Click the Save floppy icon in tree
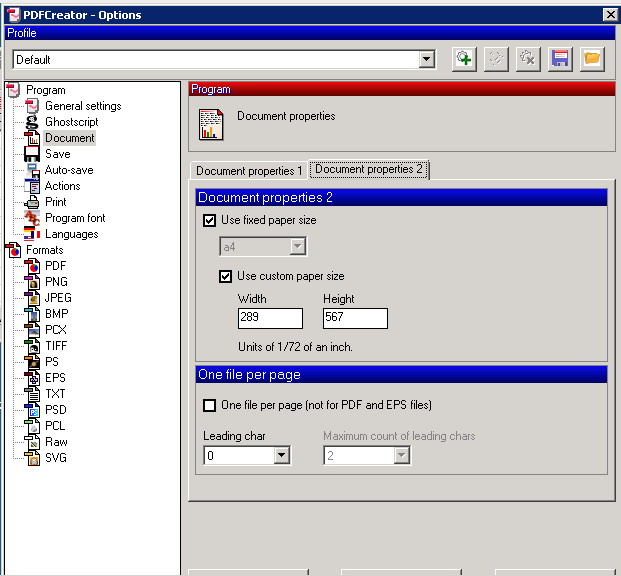 pyautogui.click(x=32, y=154)
